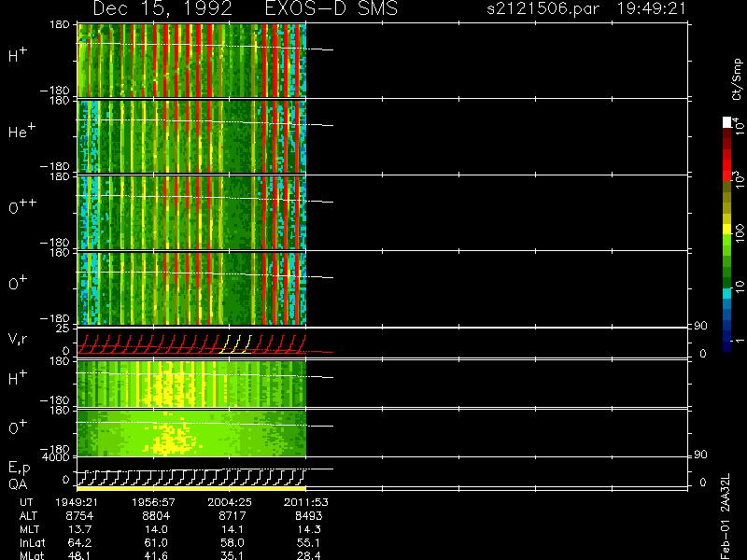The width and height of the screenshot is (747, 560).
Task: Select UT value "1949:21"
Action: click(77, 502)
